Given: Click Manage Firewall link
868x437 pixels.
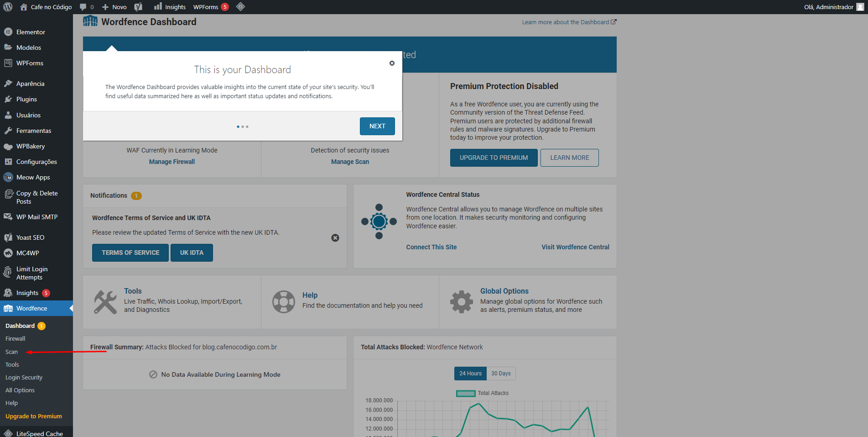Looking at the screenshot, I should pos(172,162).
